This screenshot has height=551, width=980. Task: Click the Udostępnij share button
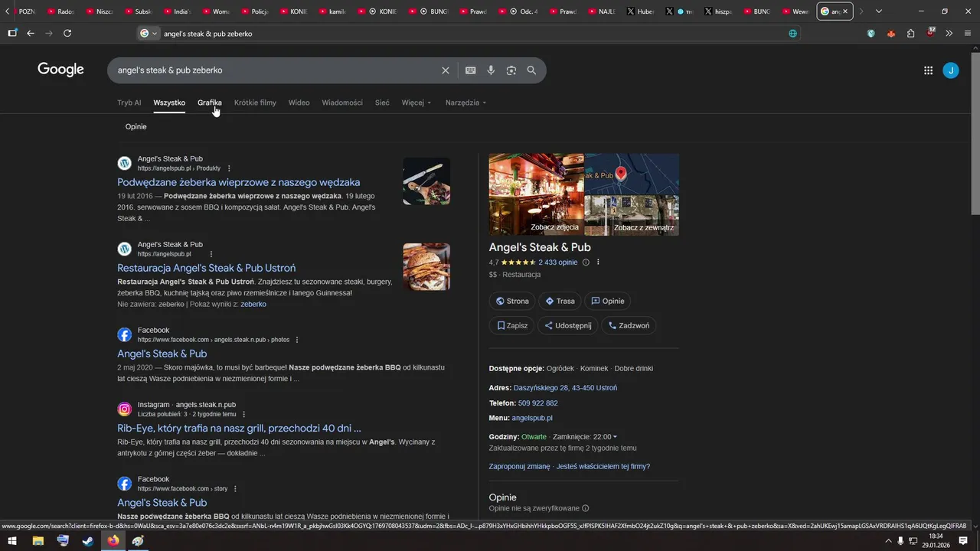coord(568,325)
